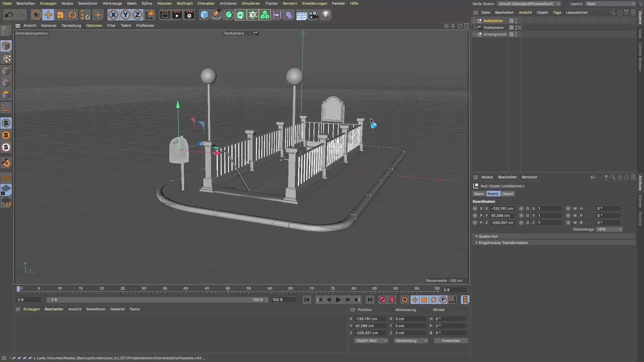The height and width of the screenshot is (362, 644).
Task: Click the coordinate system toggle icon
Action: [x=150, y=15]
